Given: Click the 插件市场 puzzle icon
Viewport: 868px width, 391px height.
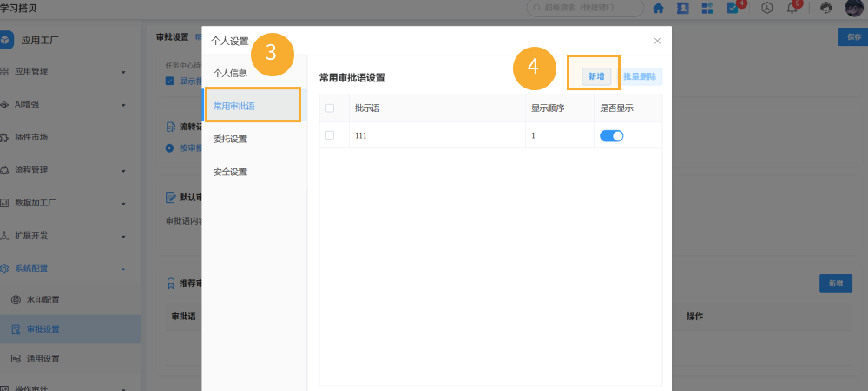Looking at the screenshot, I should pos(4,137).
